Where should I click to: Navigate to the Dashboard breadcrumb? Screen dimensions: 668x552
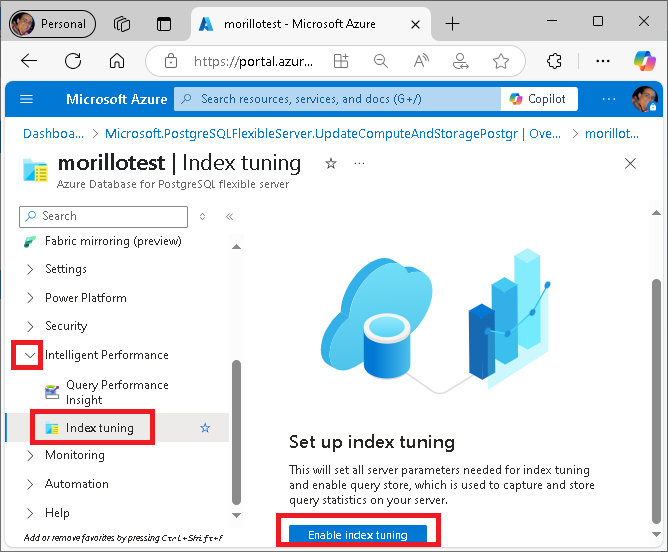[53, 134]
